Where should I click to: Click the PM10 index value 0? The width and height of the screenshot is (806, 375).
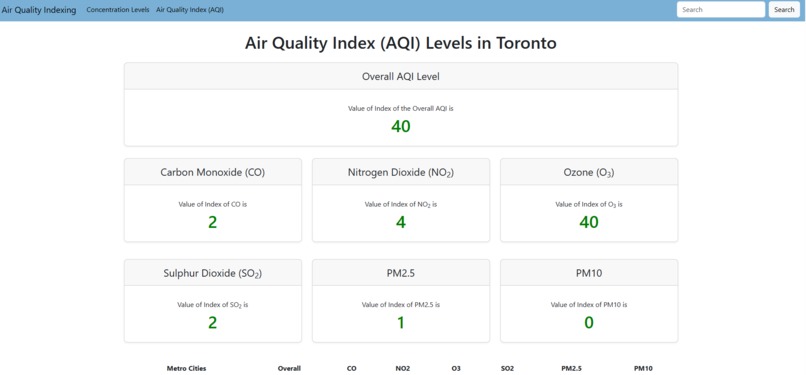pyautogui.click(x=589, y=323)
